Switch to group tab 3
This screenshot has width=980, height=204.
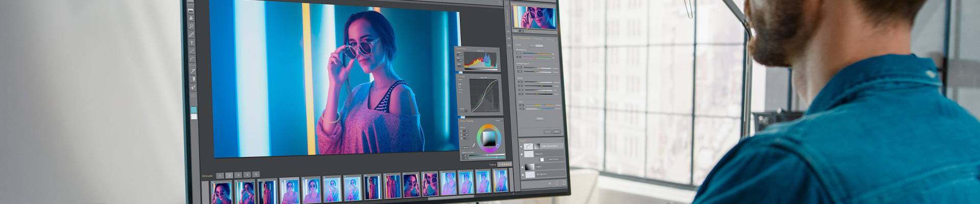click(x=238, y=175)
